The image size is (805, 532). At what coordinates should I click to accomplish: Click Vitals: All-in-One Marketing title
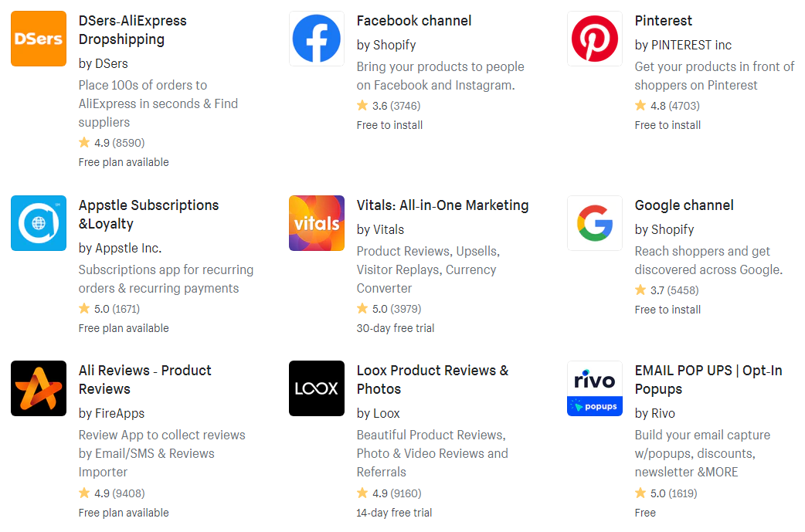443,205
